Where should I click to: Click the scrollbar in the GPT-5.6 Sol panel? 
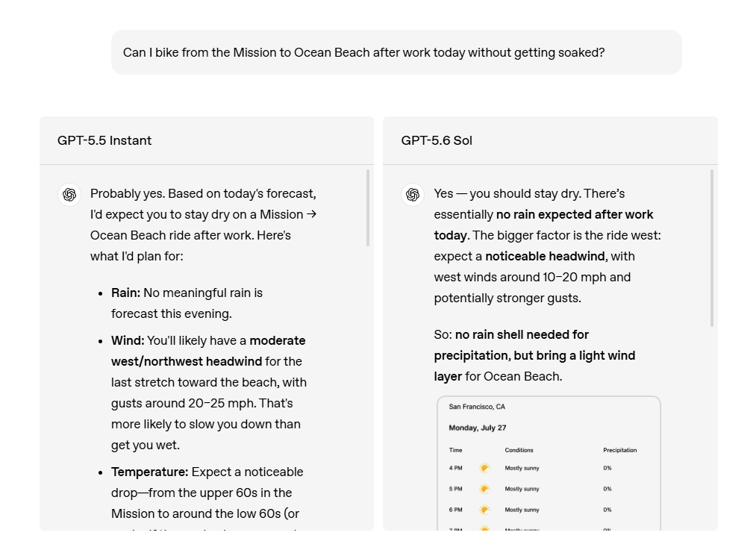(712, 249)
